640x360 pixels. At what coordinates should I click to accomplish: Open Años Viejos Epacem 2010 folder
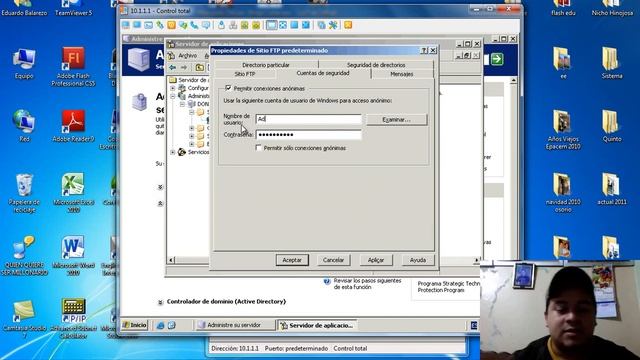point(563,129)
